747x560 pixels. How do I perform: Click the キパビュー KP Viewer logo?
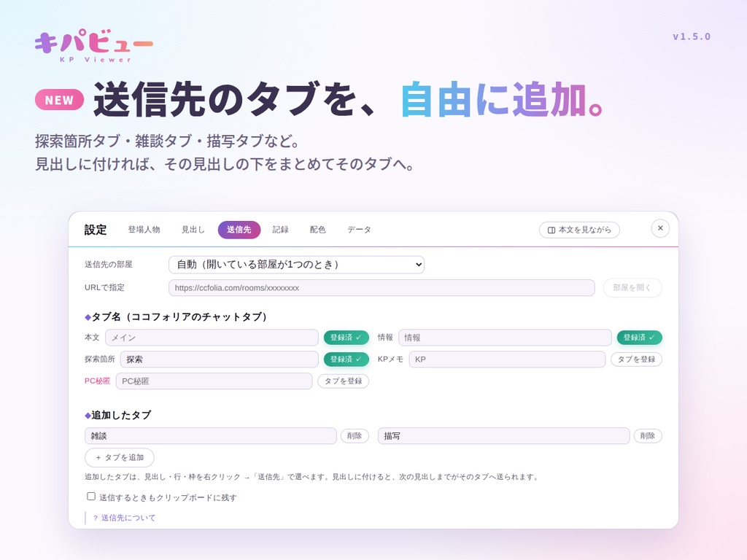point(94,46)
